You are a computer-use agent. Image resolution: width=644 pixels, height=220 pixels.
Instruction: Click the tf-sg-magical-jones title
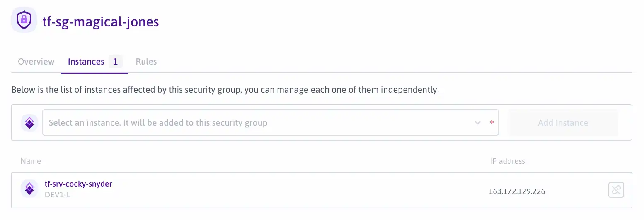click(x=101, y=21)
